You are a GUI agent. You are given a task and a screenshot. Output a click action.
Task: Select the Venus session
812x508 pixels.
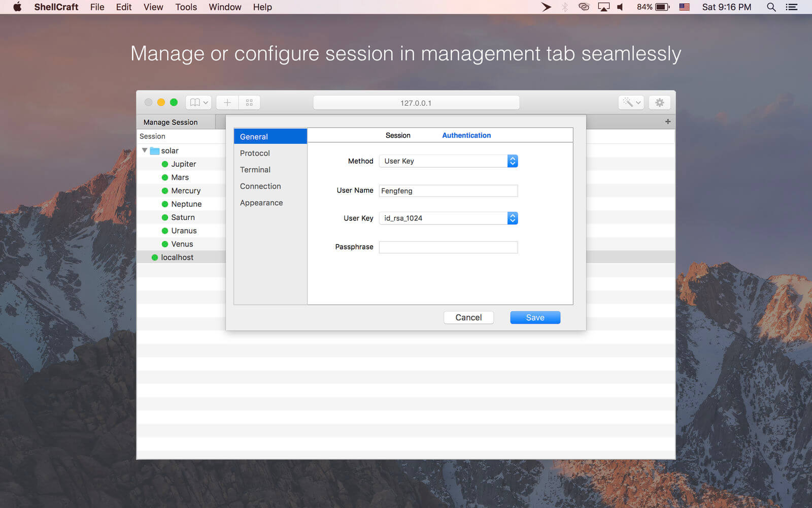(x=182, y=244)
